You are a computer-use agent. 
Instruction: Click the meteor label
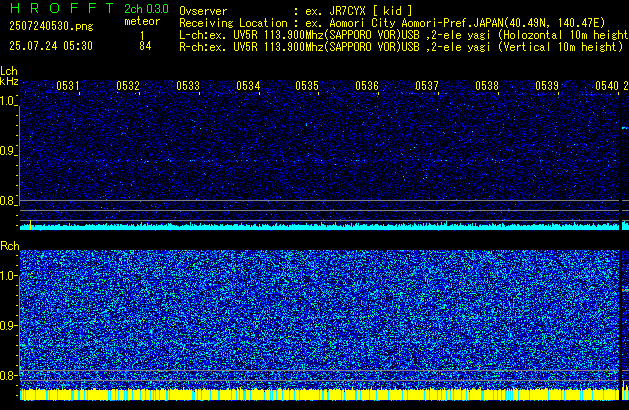pyautogui.click(x=142, y=21)
